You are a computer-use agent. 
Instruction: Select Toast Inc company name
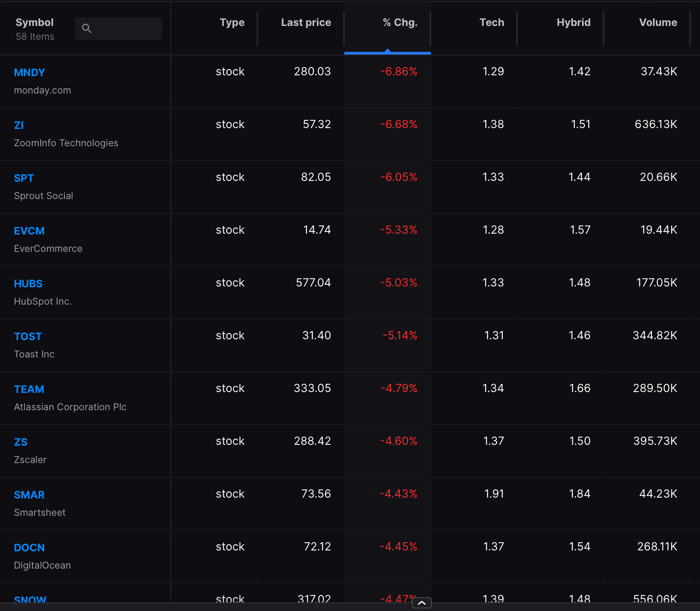34,354
